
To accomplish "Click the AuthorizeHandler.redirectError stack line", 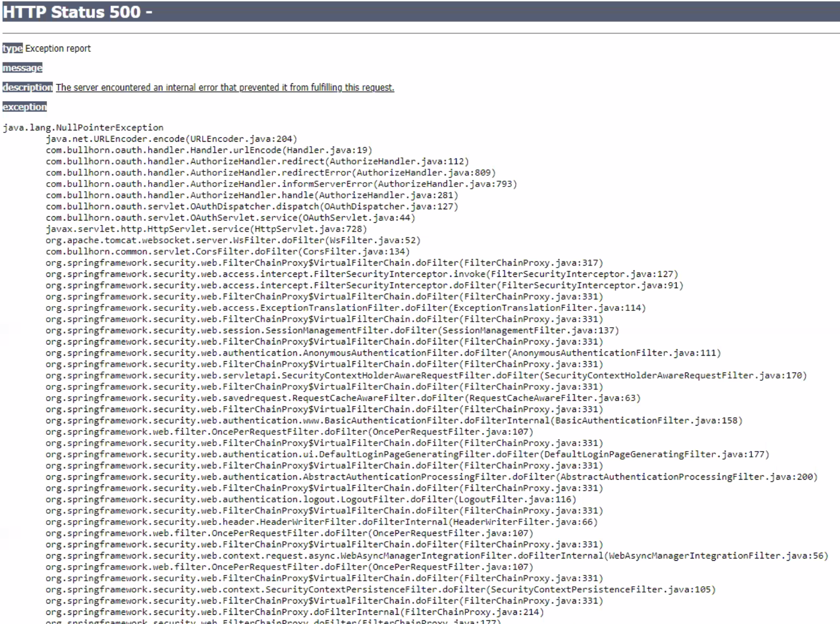I will 270,173.
